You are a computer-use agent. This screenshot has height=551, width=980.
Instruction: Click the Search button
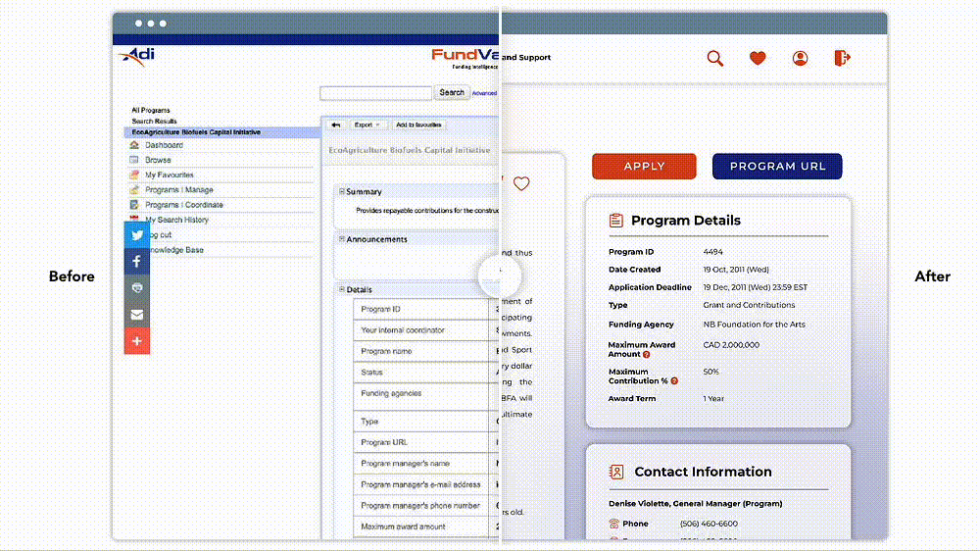tap(451, 92)
